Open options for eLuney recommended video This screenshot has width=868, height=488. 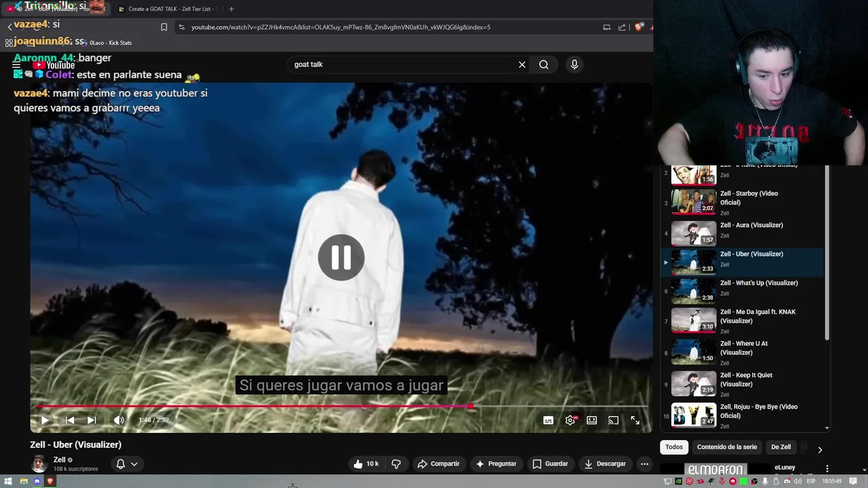(827, 468)
